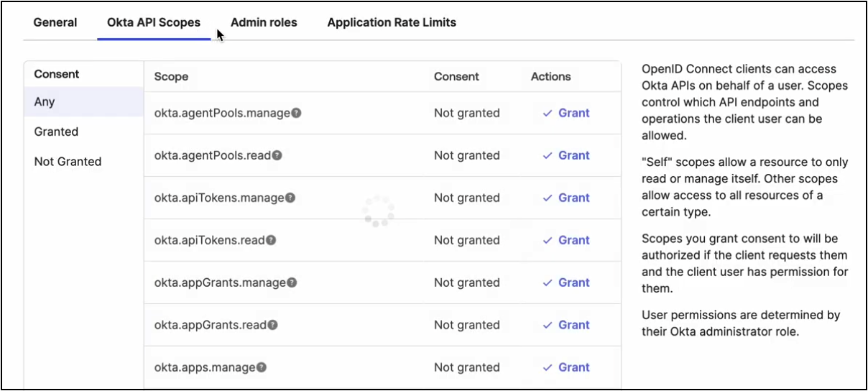Filter scopes by Granted consent
The height and width of the screenshot is (391, 868).
56,132
